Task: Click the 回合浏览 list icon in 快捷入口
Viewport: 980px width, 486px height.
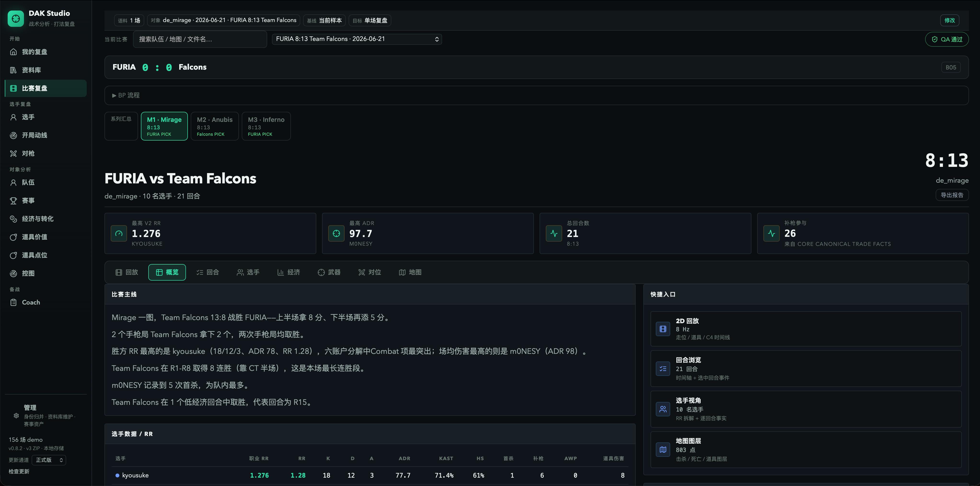Action: click(x=663, y=369)
